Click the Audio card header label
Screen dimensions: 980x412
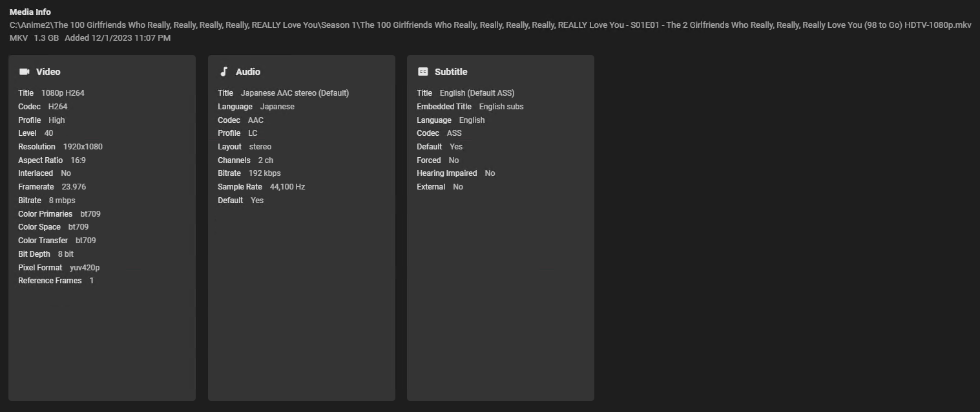[248, 72]
